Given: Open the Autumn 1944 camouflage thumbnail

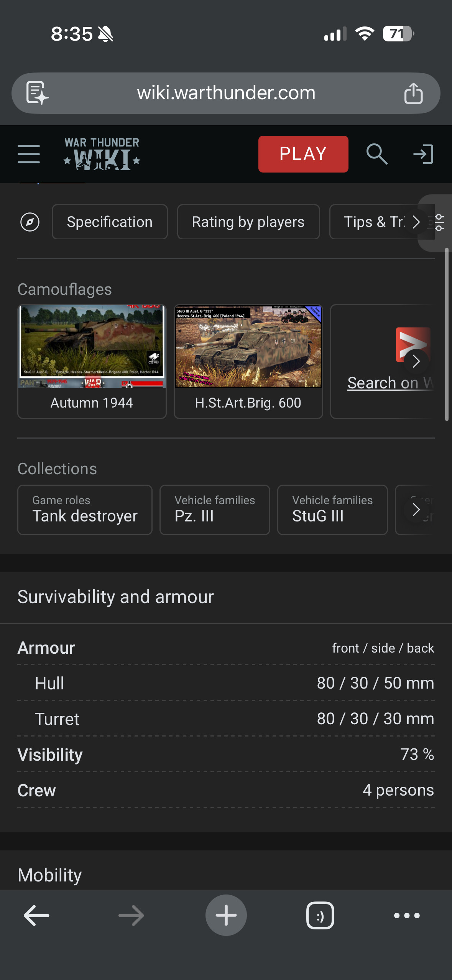Looking at the screenshot, I should coord(92,347).
